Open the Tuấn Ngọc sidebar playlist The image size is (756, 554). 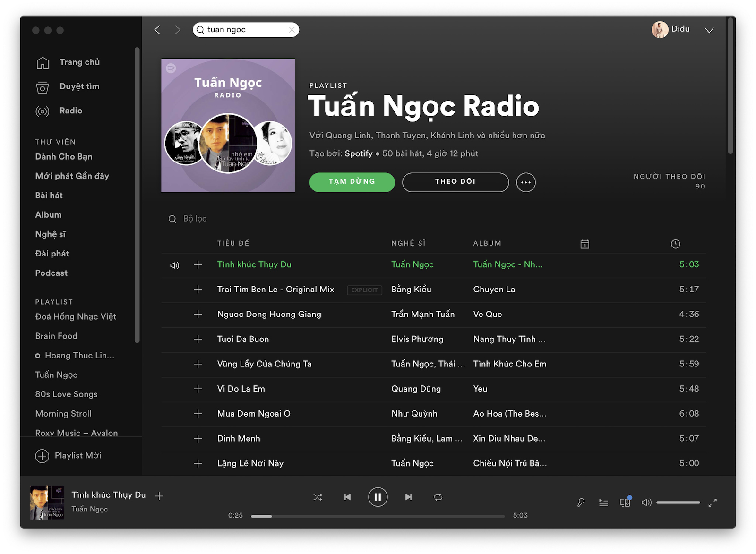tap(56, 375)
